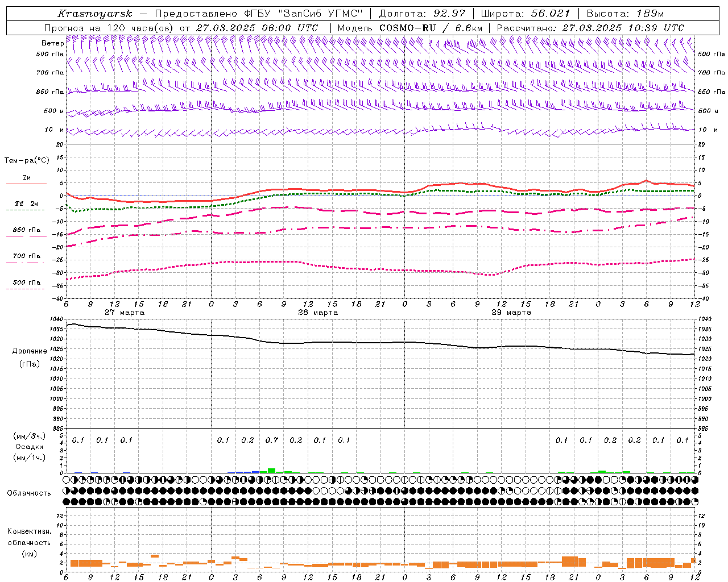Image resolution: width=728 pixels, height=582 pixels.
Task: Click the Широта: 56.021 latitude value
Action: tap(525, 14)
